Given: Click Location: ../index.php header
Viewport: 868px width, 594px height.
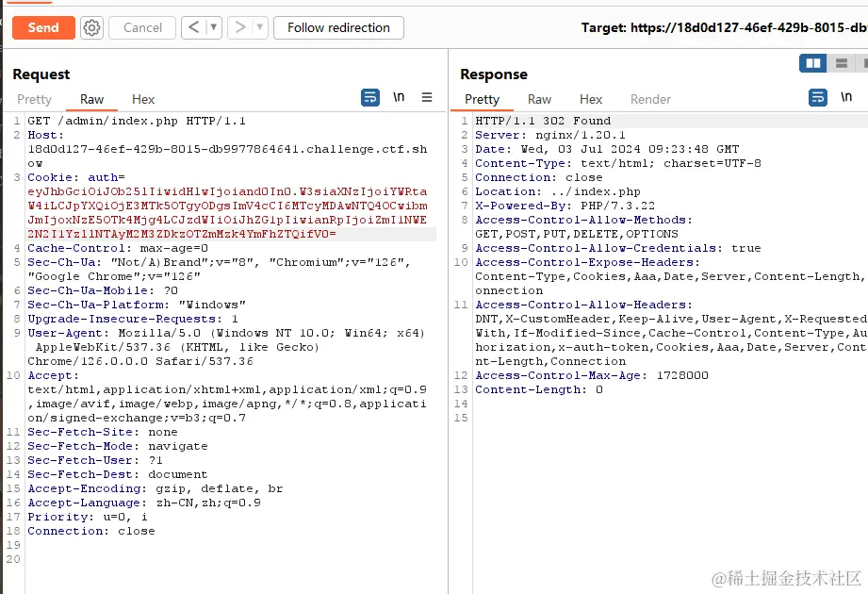Looking at the screenshot, I should [558, 192].
